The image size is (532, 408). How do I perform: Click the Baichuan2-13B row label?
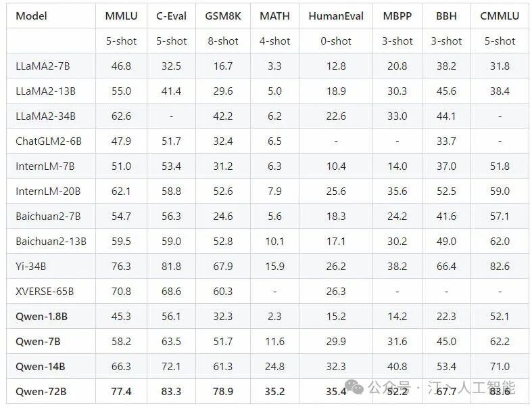click(x=51, y=241)
